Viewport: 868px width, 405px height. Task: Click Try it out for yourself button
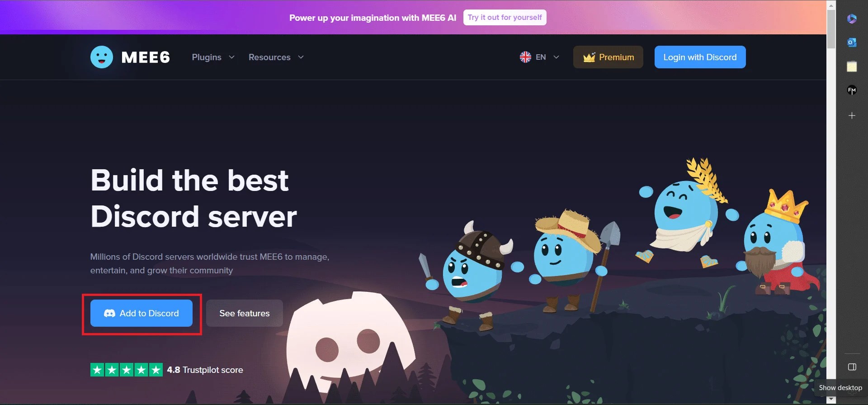click(x=505, y=17)
